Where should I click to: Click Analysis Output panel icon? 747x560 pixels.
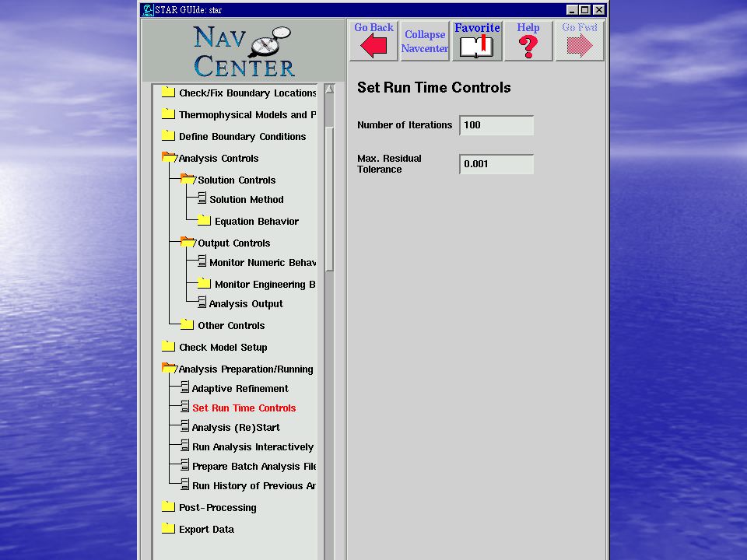tap(202, 303)
